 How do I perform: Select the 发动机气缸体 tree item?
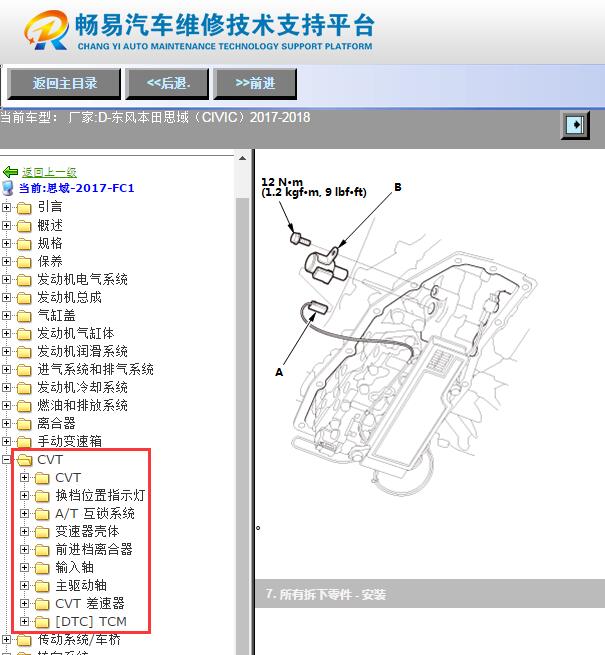point(75,333)
